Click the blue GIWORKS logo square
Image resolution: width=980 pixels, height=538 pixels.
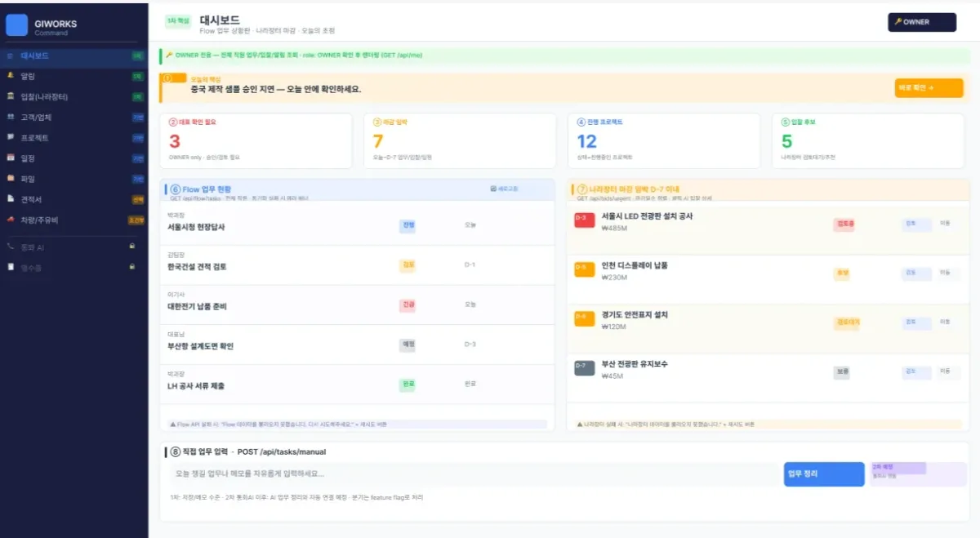pos(17,25)
